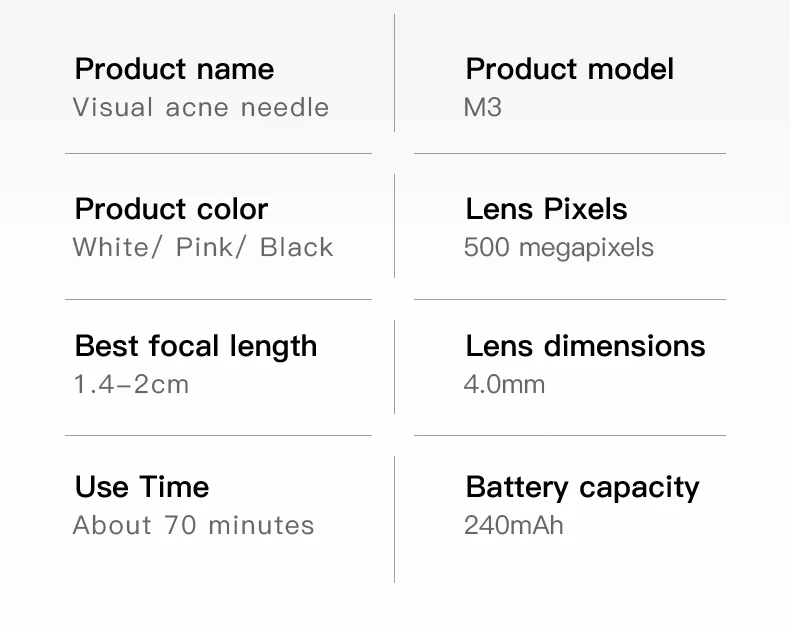The height and width of the screenshot is (631, 790).
Task: Click the "Battery capacity" heading
Action: (x=582, y=487)
